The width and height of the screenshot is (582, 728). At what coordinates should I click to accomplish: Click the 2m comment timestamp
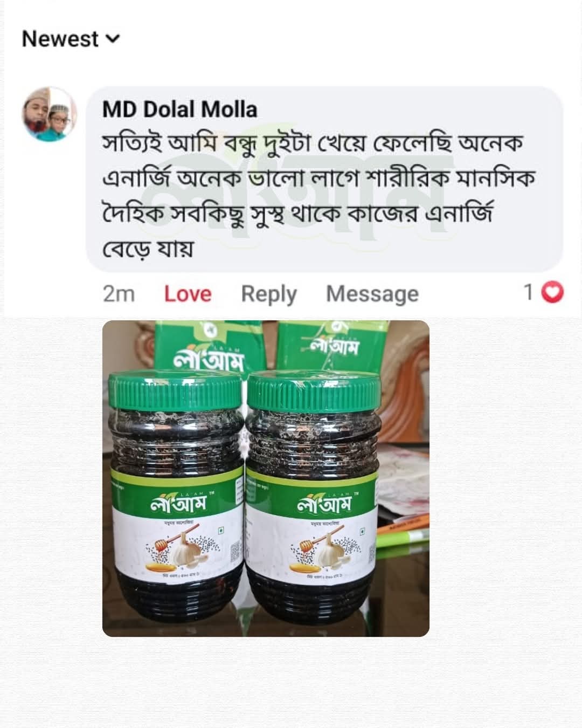(119, 294)
